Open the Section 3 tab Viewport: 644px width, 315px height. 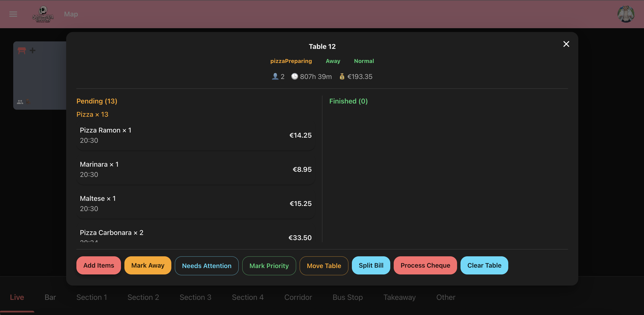click(x=195, y=297)
